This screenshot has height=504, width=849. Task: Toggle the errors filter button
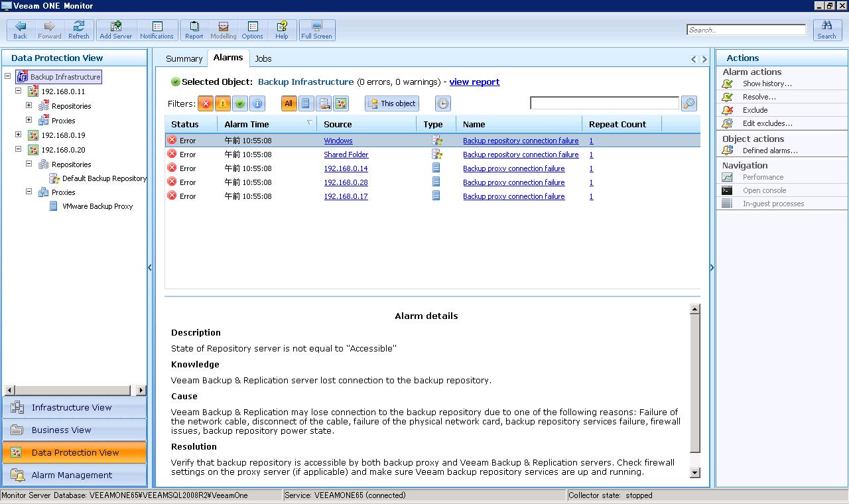point(206,103)
